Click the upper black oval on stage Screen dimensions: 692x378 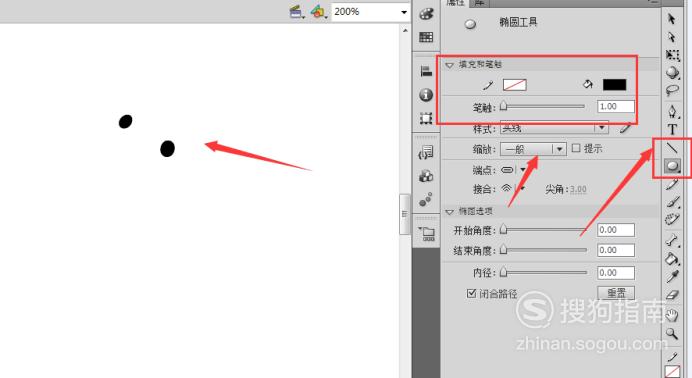point(125,121)
